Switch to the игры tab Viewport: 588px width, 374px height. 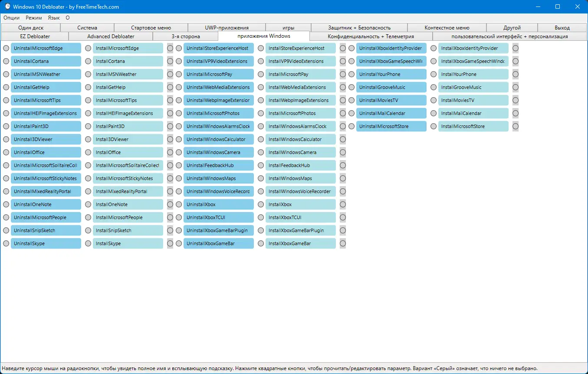click(x=288, y=28)
